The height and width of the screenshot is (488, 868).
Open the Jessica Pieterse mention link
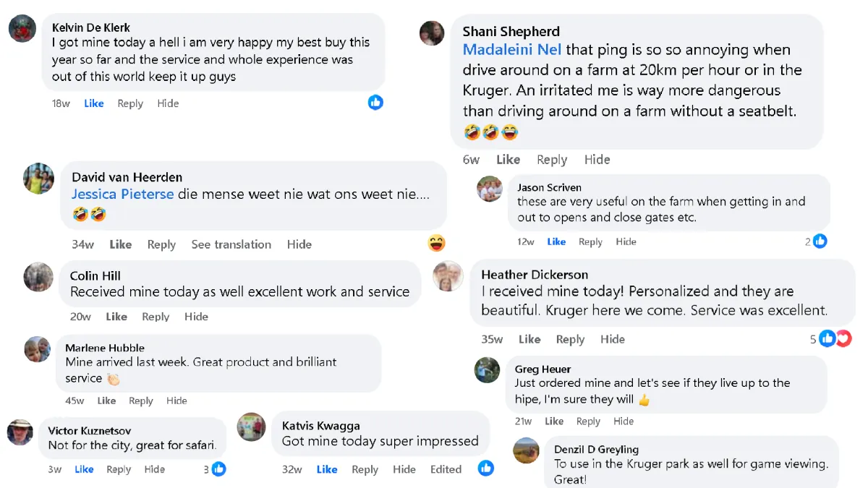coord(122,194)
